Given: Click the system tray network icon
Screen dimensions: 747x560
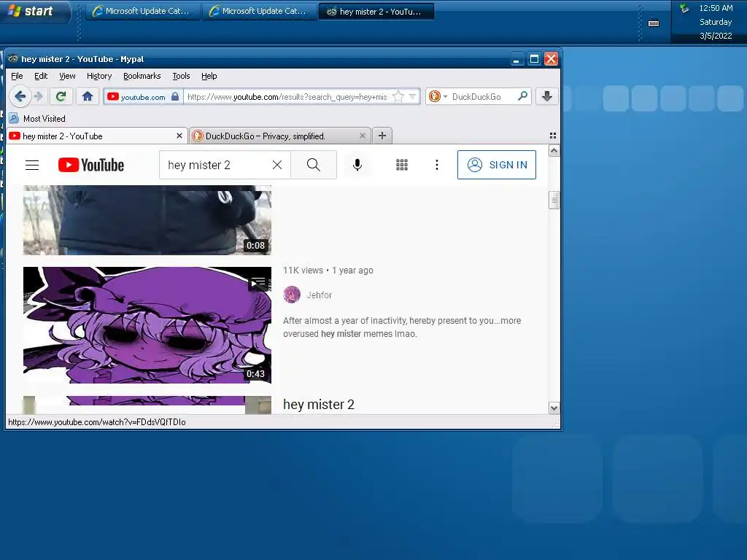Looking at the screenshot, I should pyautogui.click(x=684, y=8).
